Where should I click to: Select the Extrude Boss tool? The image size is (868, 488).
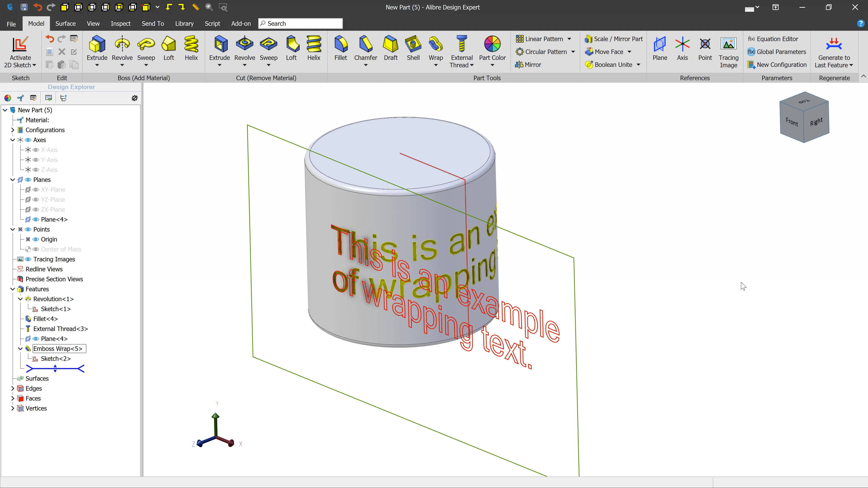[x=97, y=47]
